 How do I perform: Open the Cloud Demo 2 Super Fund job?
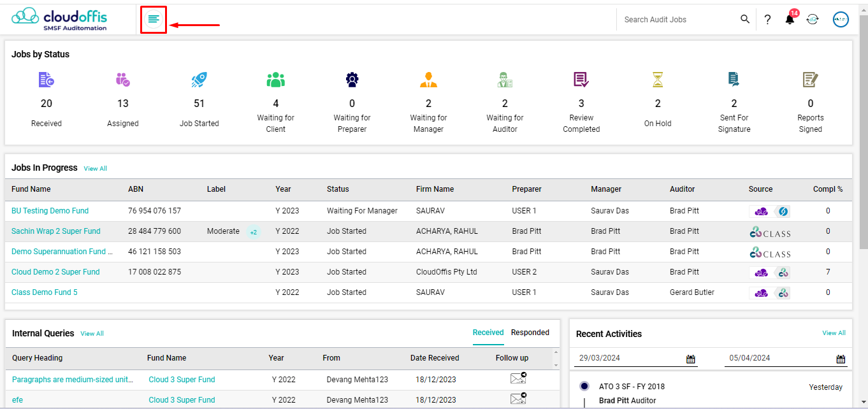point(55,272)
